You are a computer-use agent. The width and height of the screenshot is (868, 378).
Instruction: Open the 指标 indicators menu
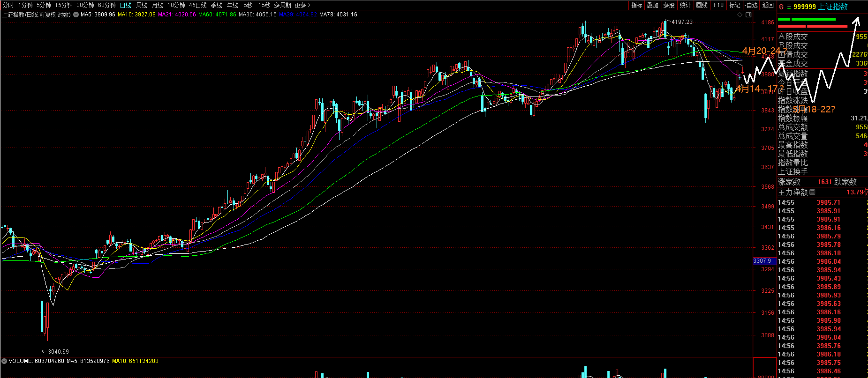(x=636, y=5)
